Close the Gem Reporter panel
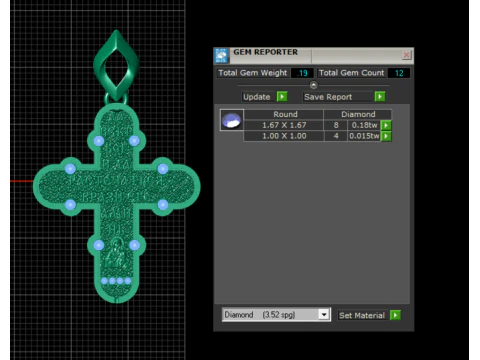Screen dimensions: 480x360 pos(406,55)
